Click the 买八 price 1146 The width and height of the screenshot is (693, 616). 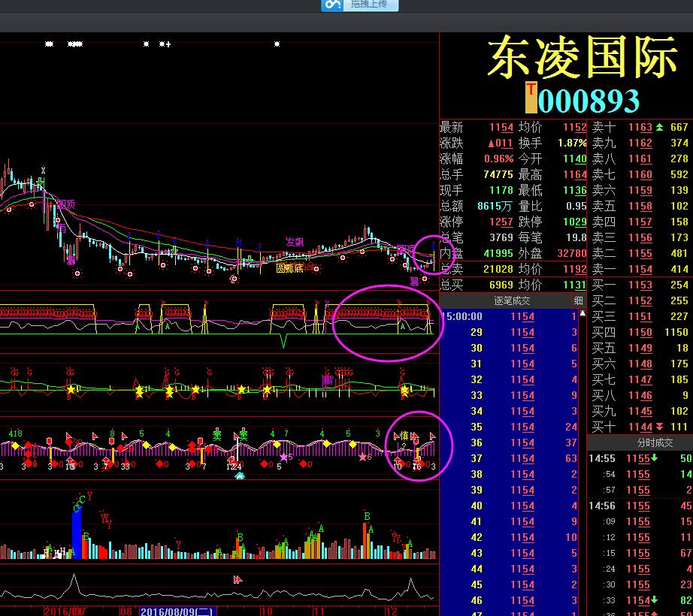click(640, 395)
